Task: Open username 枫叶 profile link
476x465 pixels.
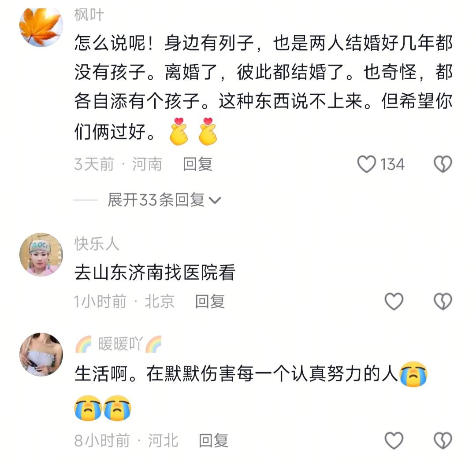Action: [x=89, y=15]
